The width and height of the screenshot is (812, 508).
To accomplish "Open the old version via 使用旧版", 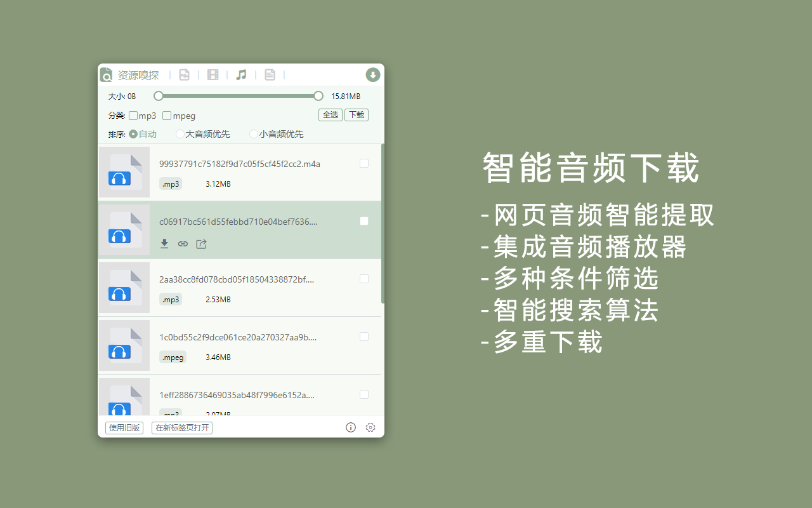I will (124, 427).
